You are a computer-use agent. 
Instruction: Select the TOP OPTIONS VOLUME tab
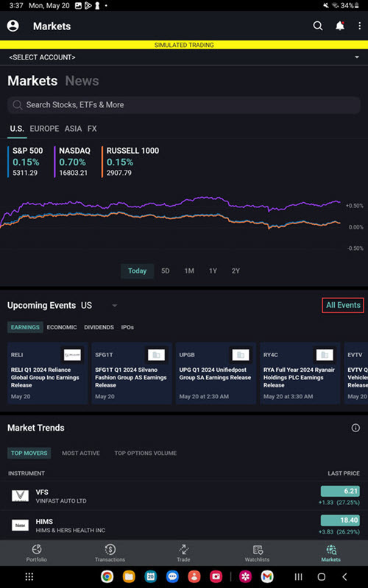click(x=145, y=453)
